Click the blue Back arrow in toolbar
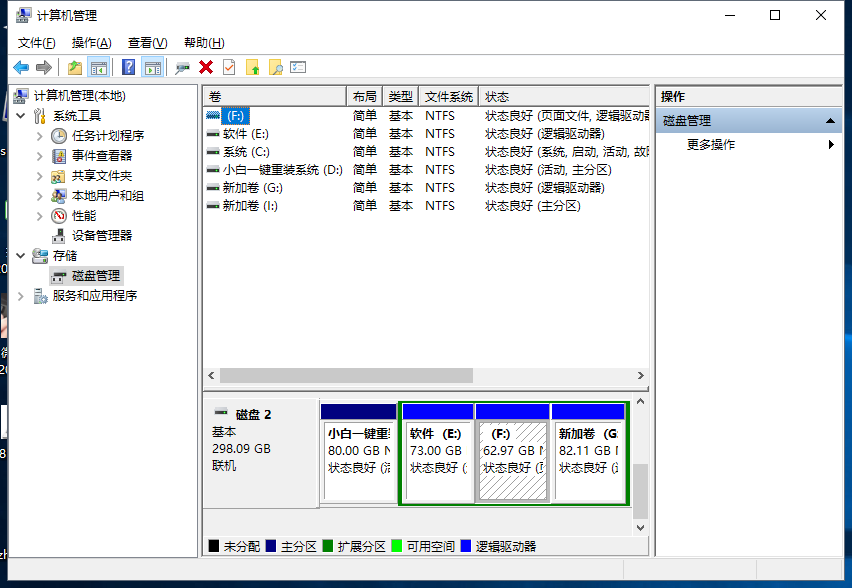 pyautogui.click(x=20, y=67)
